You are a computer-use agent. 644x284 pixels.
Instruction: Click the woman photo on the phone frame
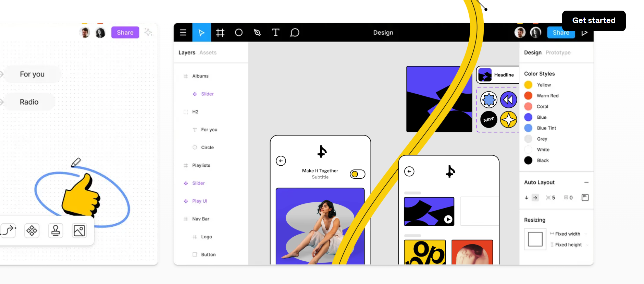pyautogui.click(x=320, y=226)
